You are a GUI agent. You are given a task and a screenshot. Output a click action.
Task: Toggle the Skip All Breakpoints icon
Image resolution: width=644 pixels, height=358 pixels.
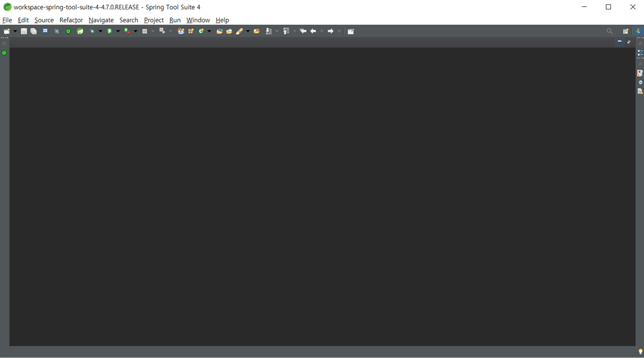(x=57, y=31)
